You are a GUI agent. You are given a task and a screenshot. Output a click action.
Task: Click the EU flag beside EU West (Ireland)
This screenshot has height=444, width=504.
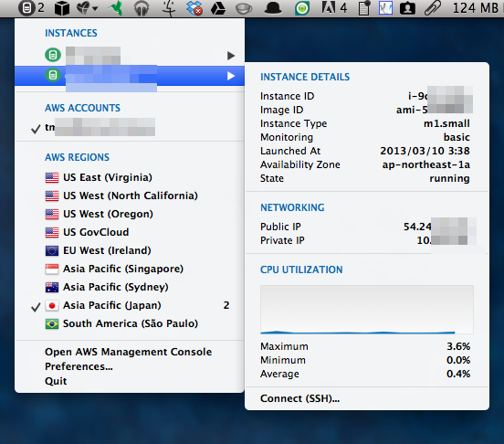tap(52, 250)
